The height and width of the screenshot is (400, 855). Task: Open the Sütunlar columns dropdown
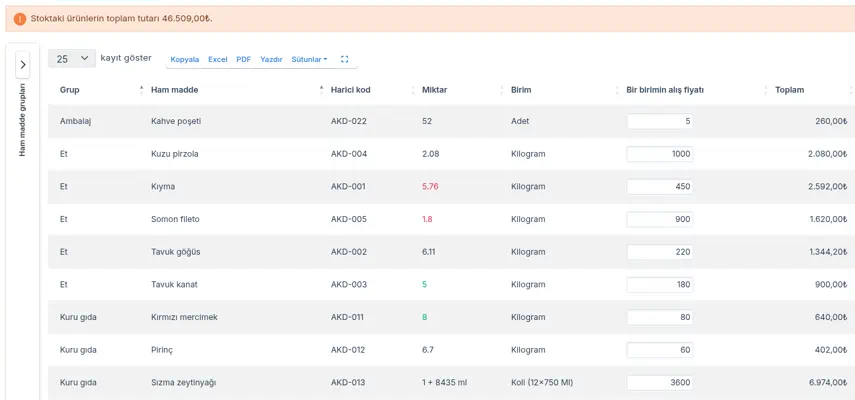(309, 59)
